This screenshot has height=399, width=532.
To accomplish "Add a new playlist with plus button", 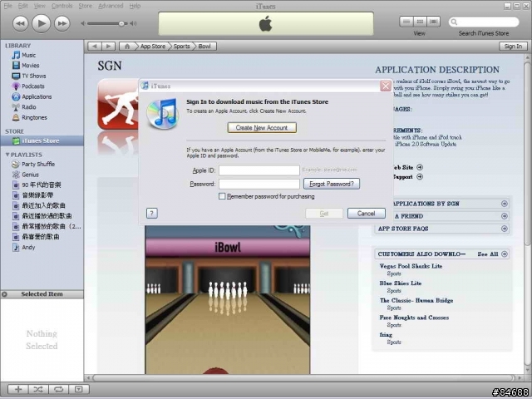I will point(18,389).
